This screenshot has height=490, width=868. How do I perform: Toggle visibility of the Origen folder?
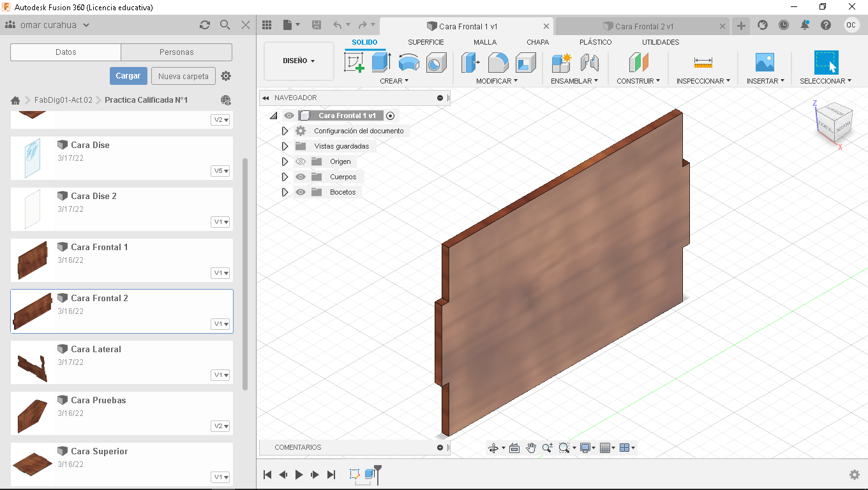tap(301, 161)
